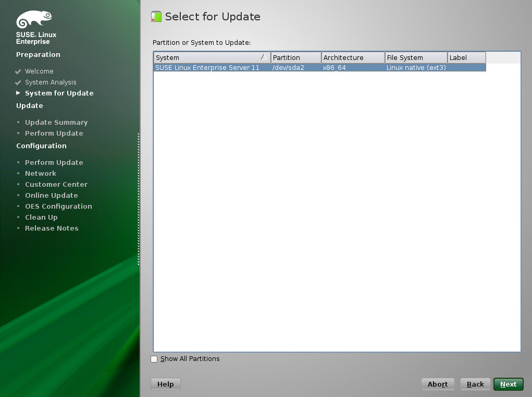Image resolution: width=532 pixels, height=397 pixels.
Task: Sort by Architecture column header
Action: coord(353,57)
